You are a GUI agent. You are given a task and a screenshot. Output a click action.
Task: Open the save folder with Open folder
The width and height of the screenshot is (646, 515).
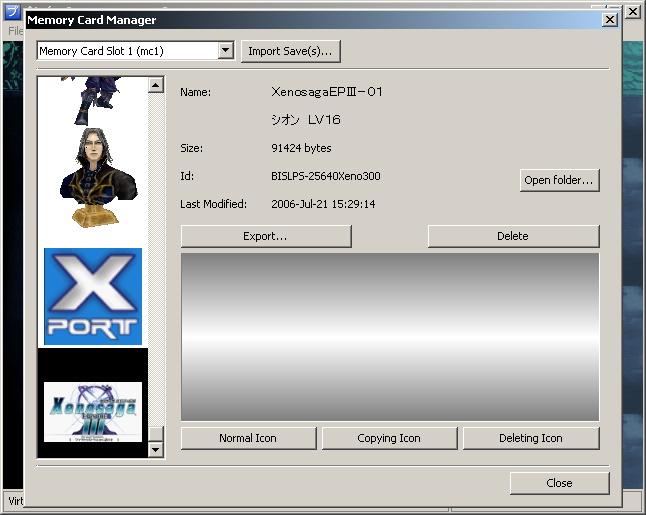(559, 180)
